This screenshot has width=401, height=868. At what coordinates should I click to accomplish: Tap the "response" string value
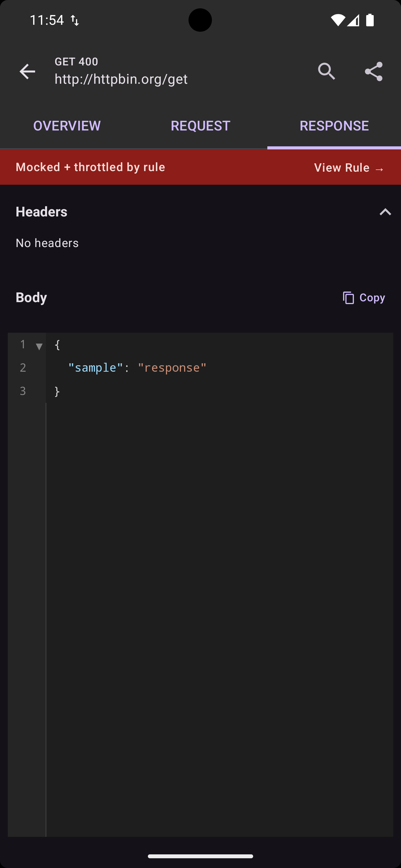(x=172, y=367)
